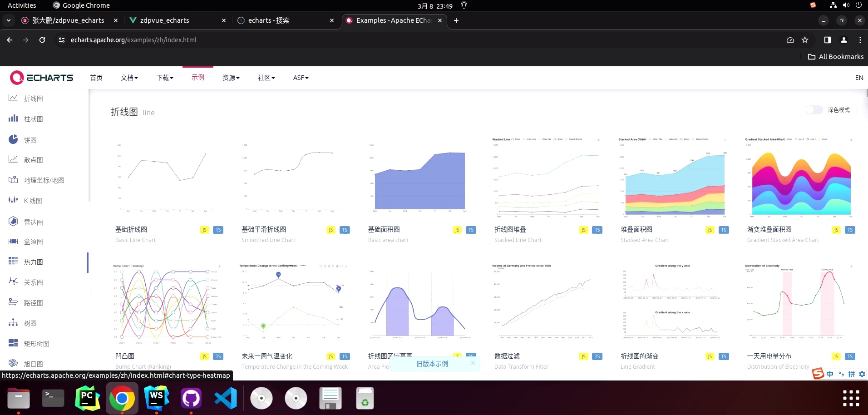868x415 pixels.
Task: Select the 散点图 scatter chart icon
Action: [x=14, y=159]
